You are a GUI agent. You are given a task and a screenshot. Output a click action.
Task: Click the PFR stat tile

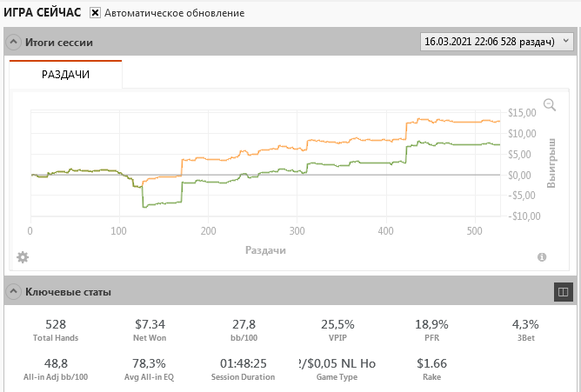(431, 329)
